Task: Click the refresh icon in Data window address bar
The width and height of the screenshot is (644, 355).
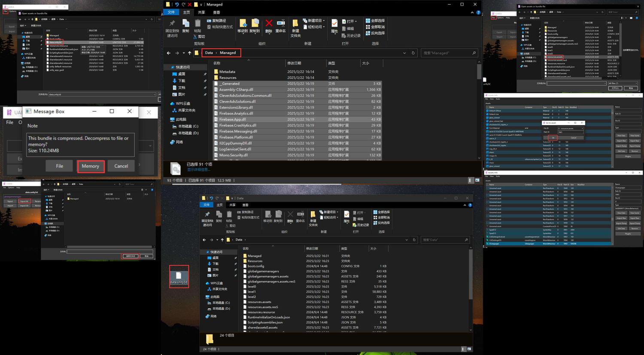Action: [414, 240]
